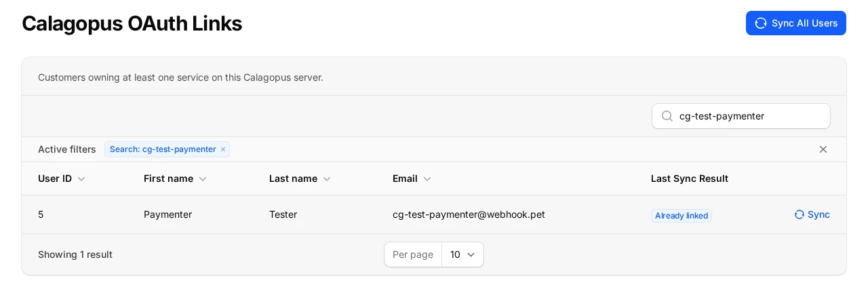Toggle the sort chevron next to User ID
The width and height of the screenshot is (868, 285).
point(81,179)
